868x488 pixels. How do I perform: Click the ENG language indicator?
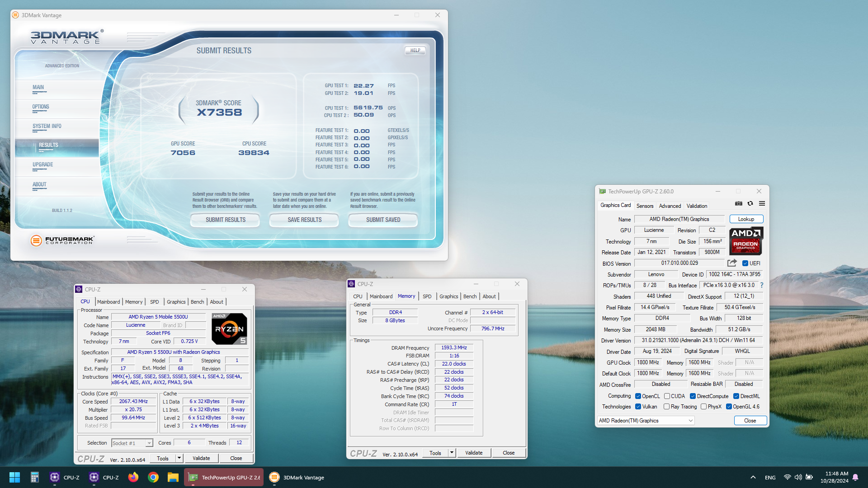(x=770, y=477)
